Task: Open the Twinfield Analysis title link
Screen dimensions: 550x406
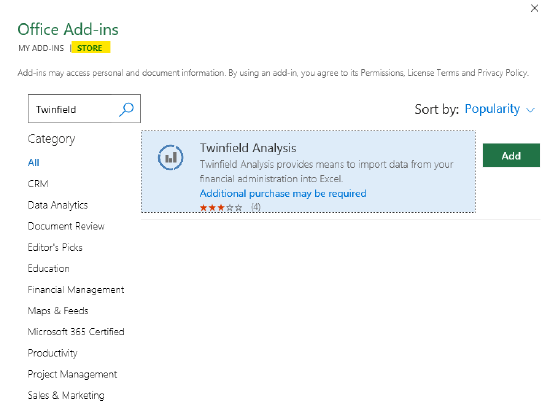Action: 248,148
